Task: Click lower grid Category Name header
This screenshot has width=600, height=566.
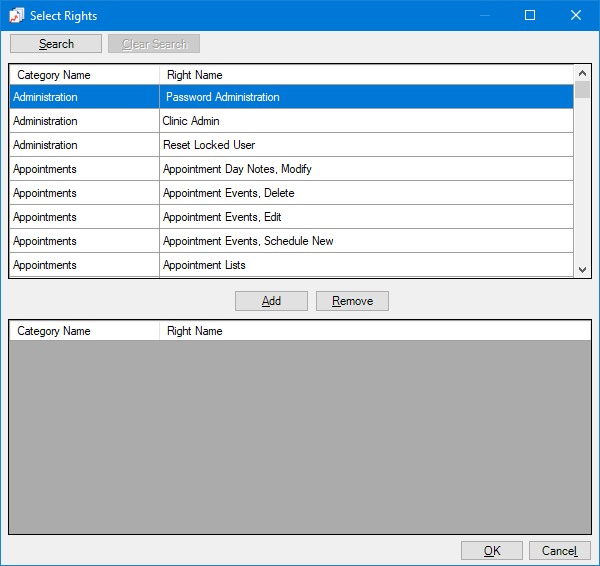Action: coord(84,331)
